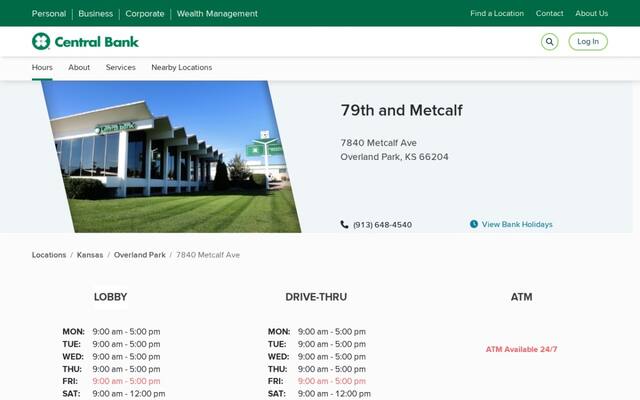Click Overland Park, KS 66204 text
The width and height of the screenshot is (640, 400).
[394, 157]
